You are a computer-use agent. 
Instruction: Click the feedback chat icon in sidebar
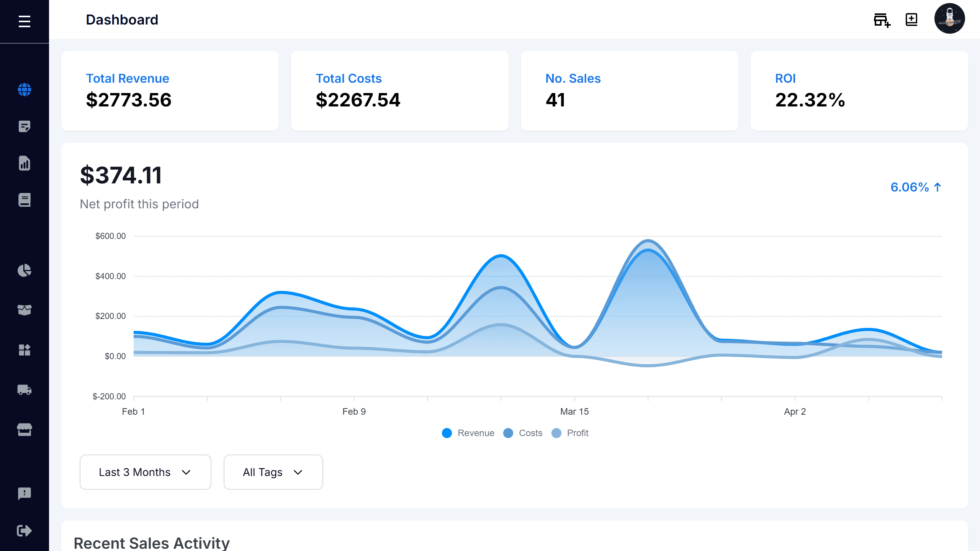click(24, 493)
